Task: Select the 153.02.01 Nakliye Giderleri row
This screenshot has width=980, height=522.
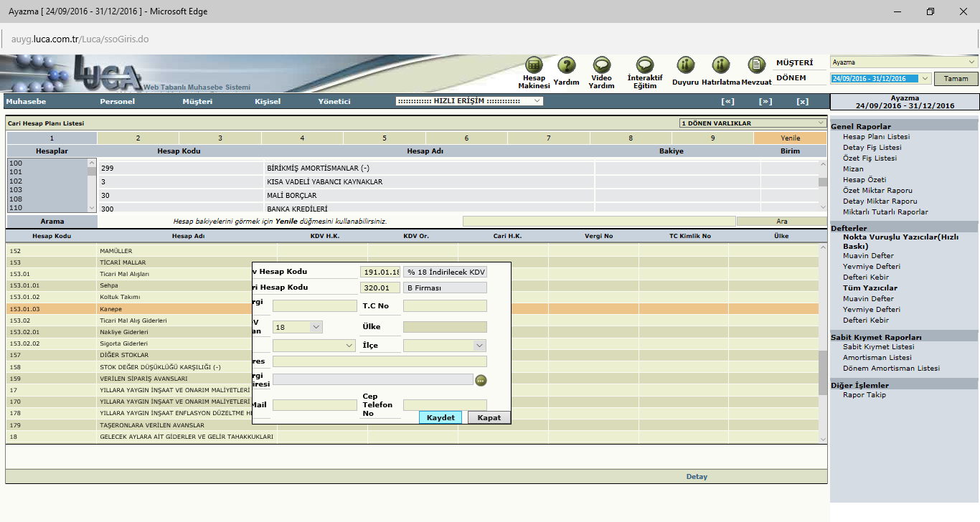Action: tap(413, 332)
